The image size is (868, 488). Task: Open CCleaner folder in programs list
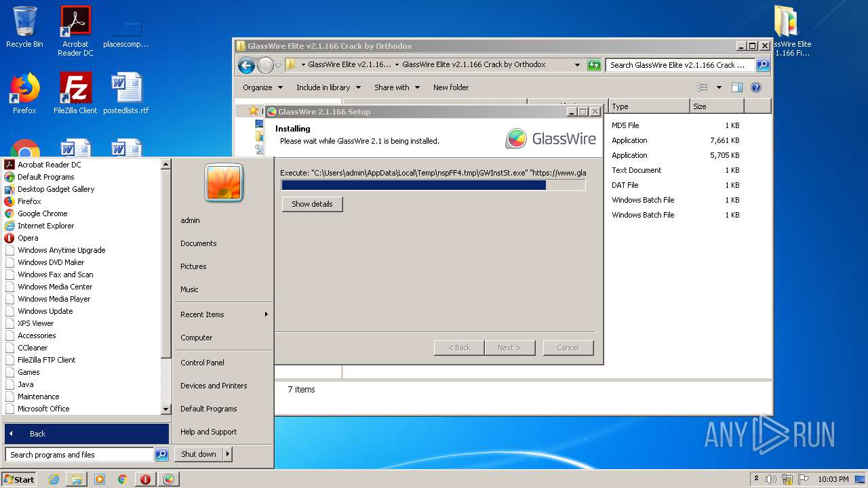pyautogui.click(x=33, y=348)
